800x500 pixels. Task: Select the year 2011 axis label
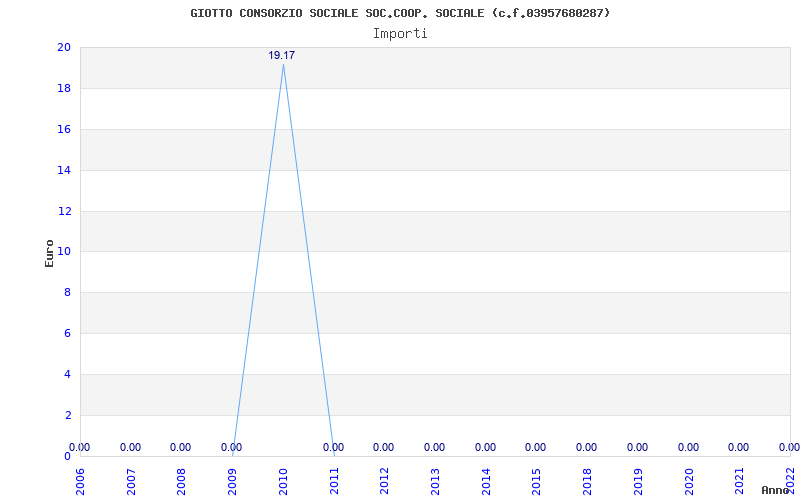pyautogui.click(x=334, y=482)
